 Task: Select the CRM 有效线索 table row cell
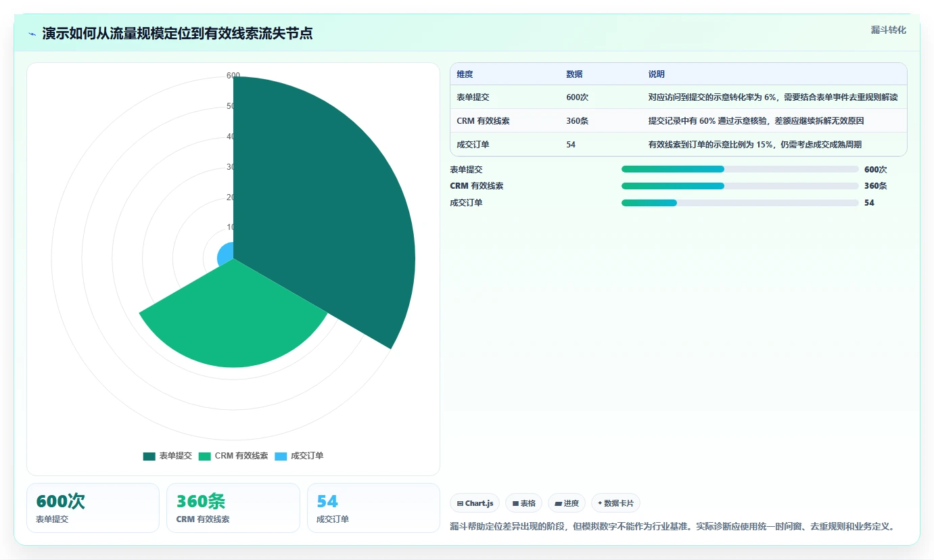pos(483,121)
